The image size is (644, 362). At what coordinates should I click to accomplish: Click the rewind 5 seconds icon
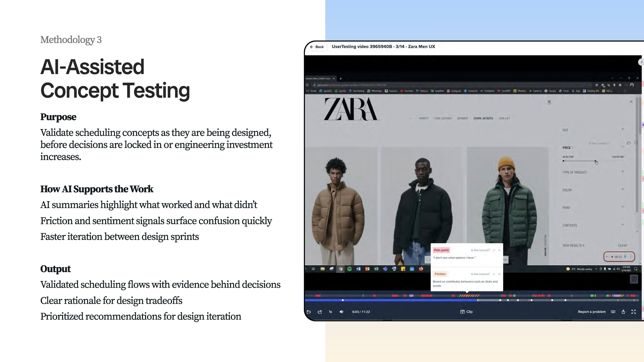tap(309, 312)
